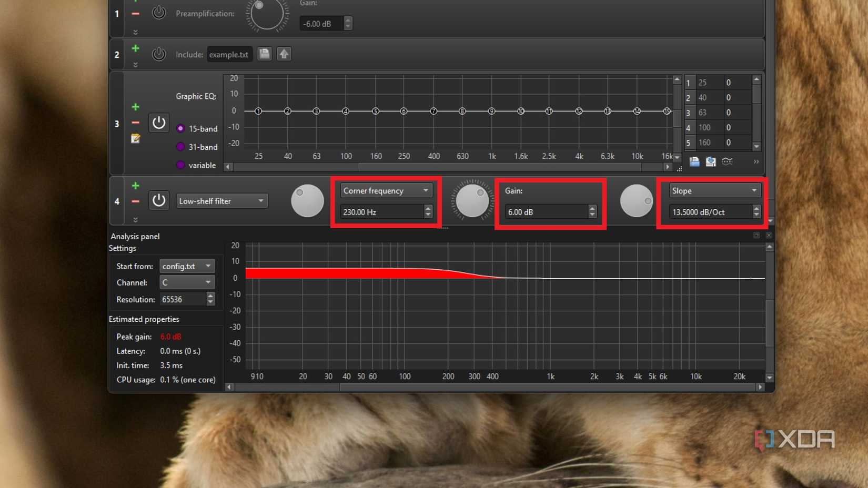Remove the Preamplification filter row

click(x=135, y=13)
